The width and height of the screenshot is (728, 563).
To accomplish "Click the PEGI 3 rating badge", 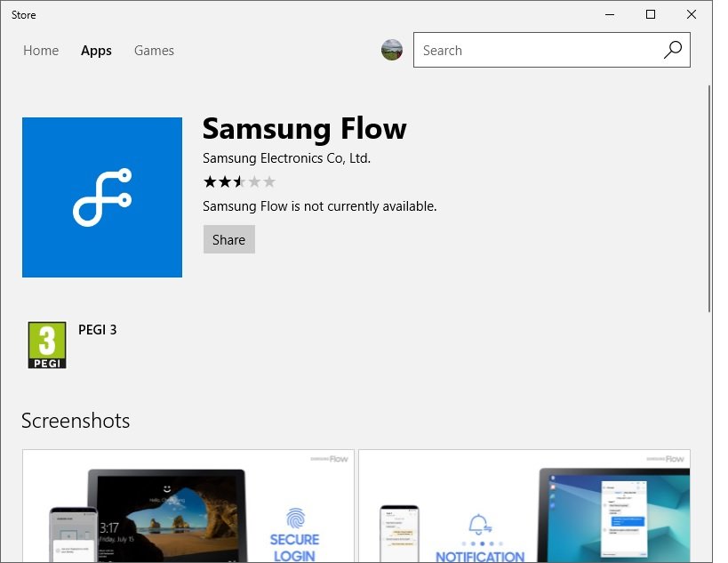I will pyautogui.click(x=47, y=345).
